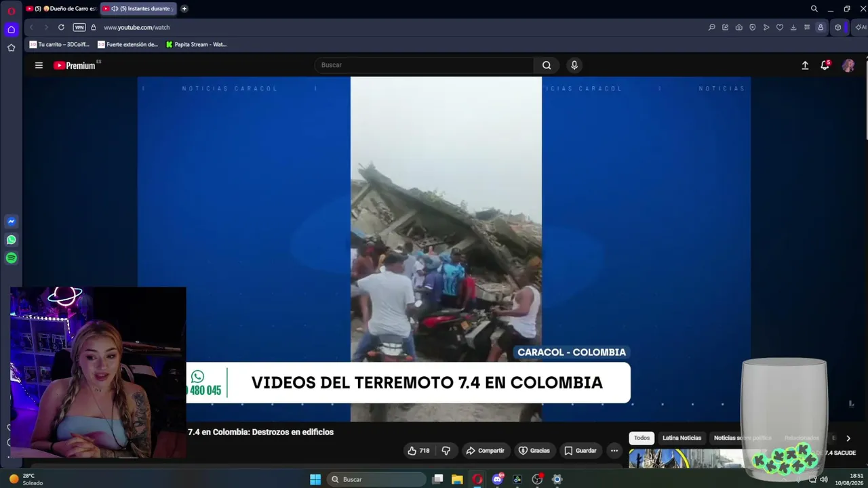Click the earthquake video player area
Viewport: 868px width, 488px height.
[x=444, y=249]
